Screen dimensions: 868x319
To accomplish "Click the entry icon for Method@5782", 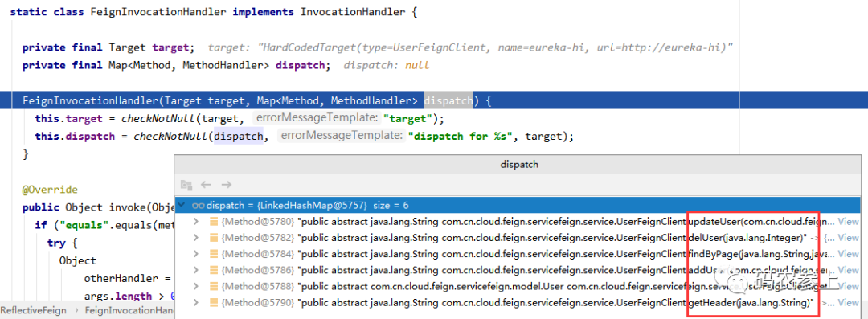I will pos(213,238).
